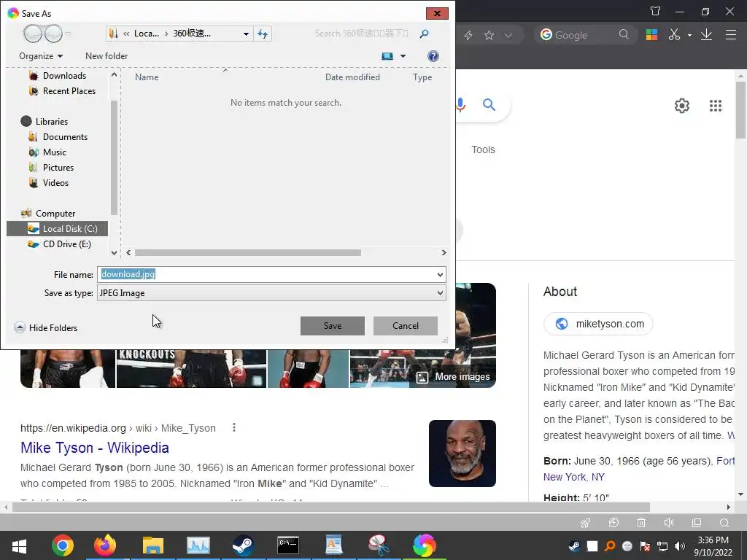Open the colorful apps extension icon
The height and width of the screenshot is (560, 747).
point(651,34)
